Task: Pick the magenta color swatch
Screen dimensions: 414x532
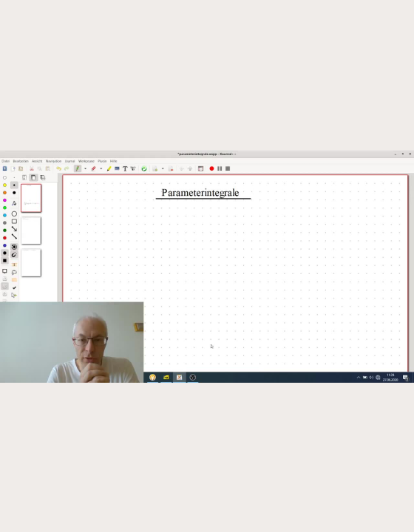Action: tap(4, 200)
